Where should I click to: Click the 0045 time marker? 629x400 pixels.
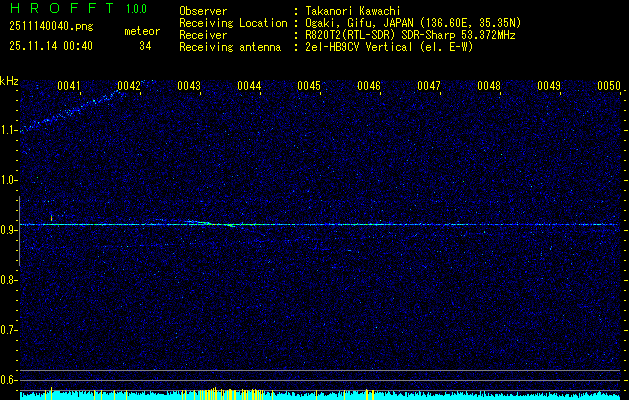(309, 87)
